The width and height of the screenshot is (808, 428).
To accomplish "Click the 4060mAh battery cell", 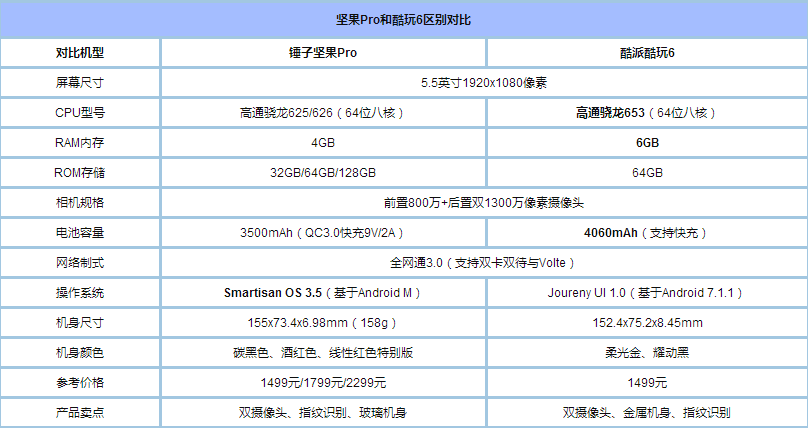I will (x=647, y=232).
